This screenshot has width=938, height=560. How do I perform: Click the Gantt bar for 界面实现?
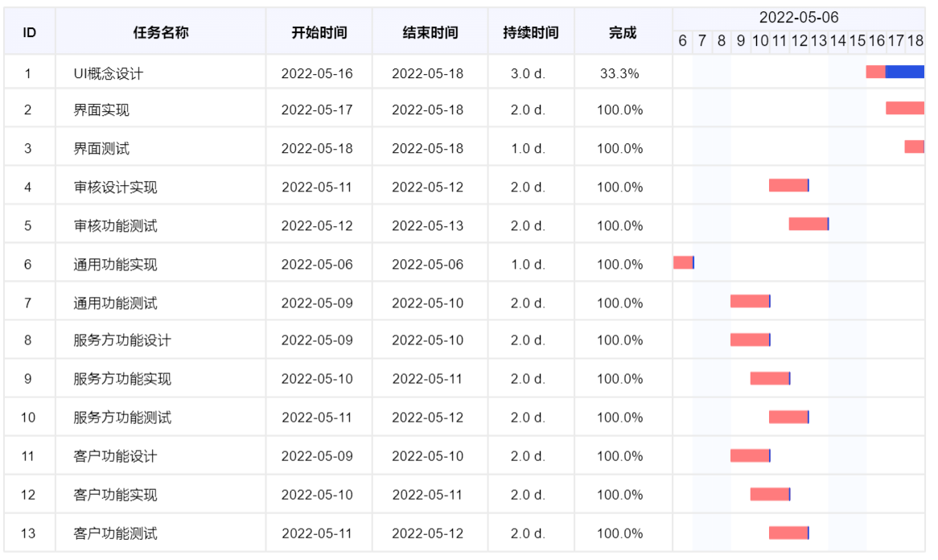click(x=905, y=109)
